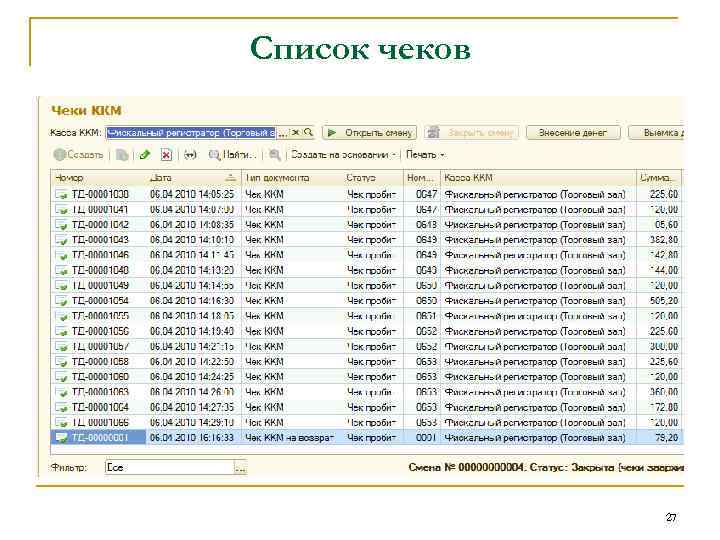This screenshot has height=540, width=720.
Task: Open the Печать dropdown menu
Action: [x=425, y=155]
